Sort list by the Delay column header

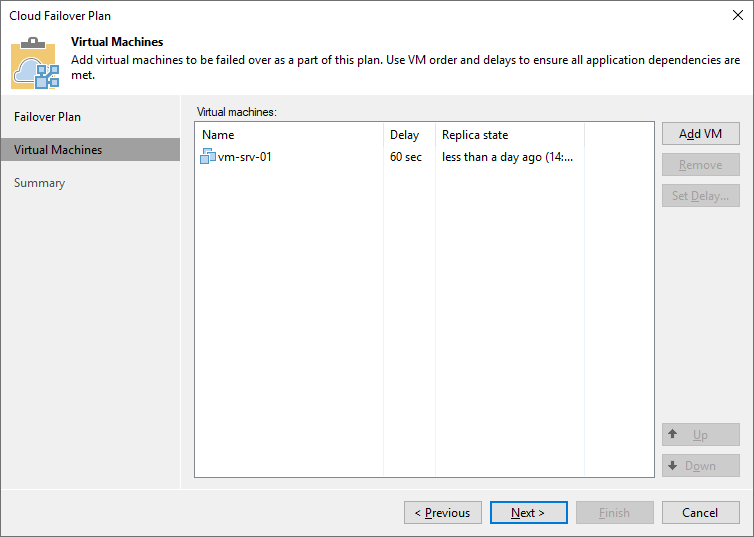[x=405, y=135]
